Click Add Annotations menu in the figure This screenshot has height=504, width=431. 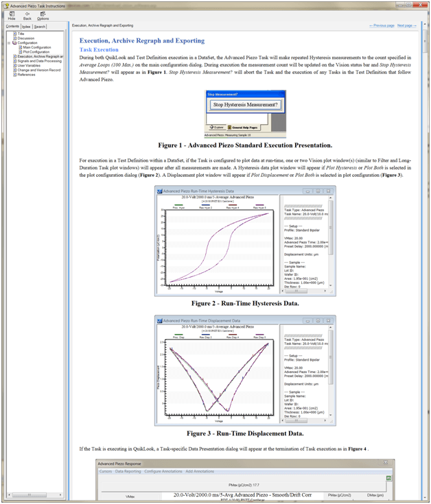(x=200, y=471)
